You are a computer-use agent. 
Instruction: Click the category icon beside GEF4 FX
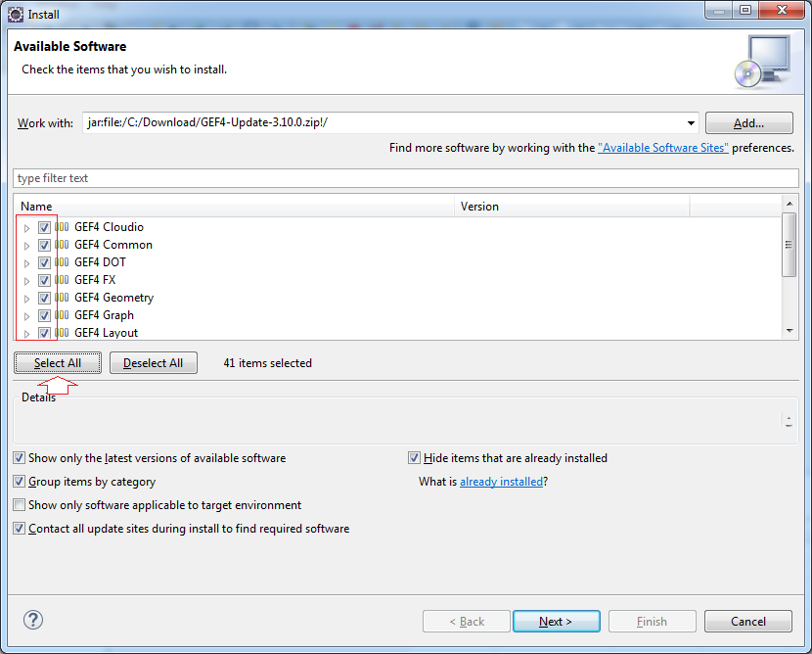point(63,280)
